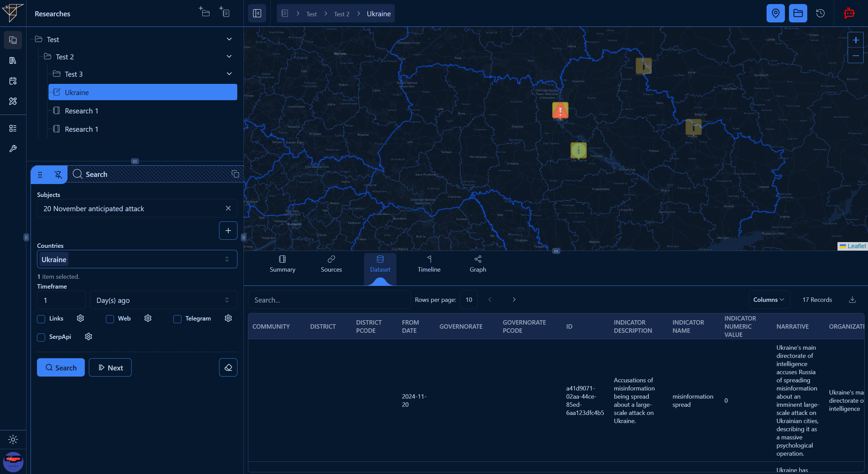Open the map location view icon
This screenshot has height=474, width=868.
(776, 13)
